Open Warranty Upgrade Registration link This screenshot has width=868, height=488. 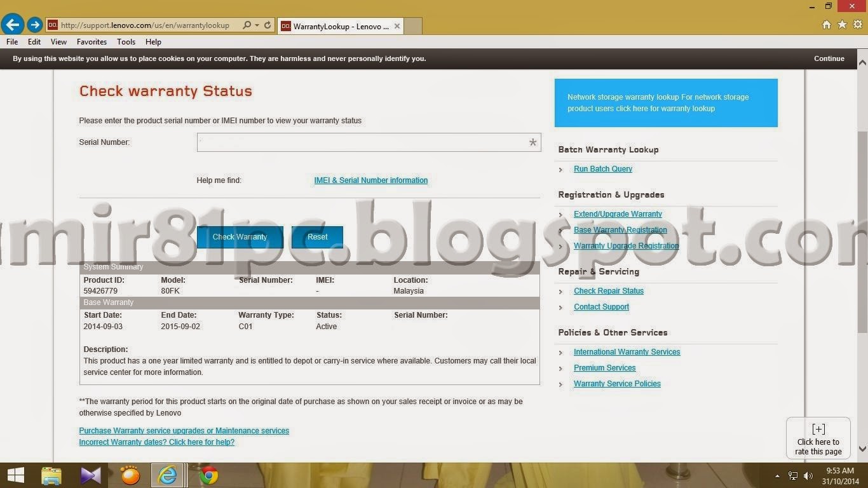point(626,246)
